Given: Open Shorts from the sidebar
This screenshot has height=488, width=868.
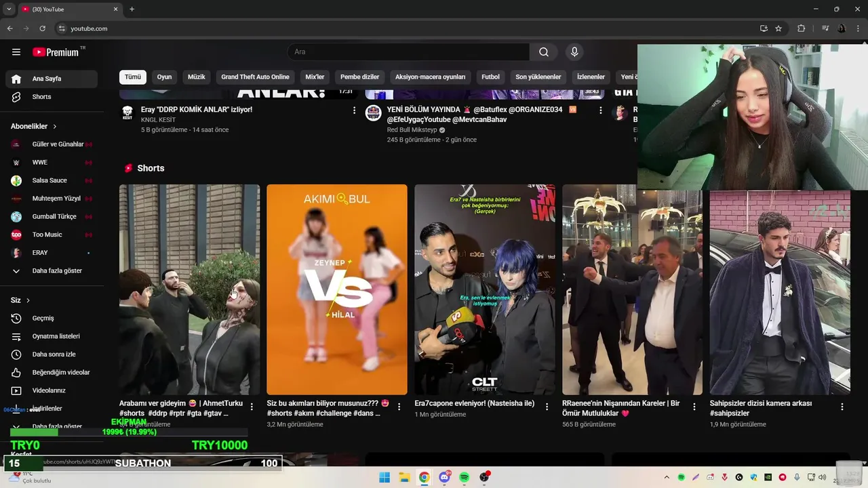Looking at the screenshot, I should 52,97.
